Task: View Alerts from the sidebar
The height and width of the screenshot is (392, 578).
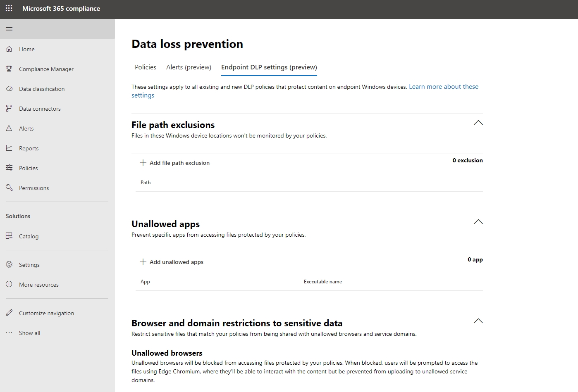Action: (x=26, y=128)
